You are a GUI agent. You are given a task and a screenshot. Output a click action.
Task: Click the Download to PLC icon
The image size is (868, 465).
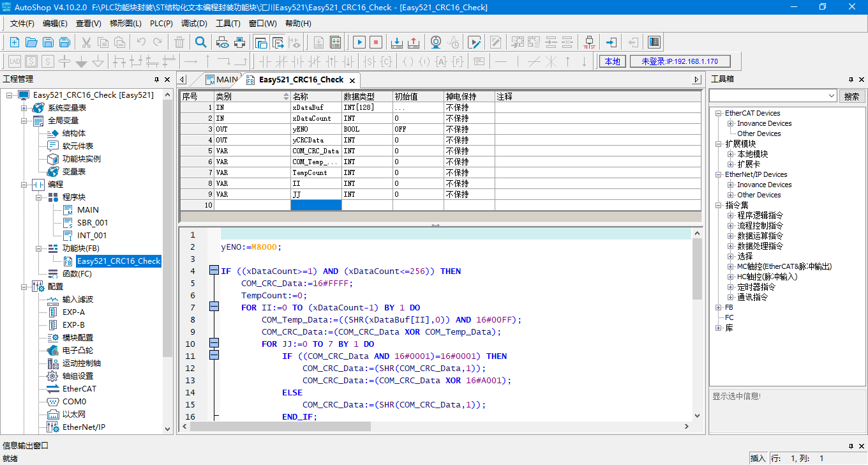tap(396, 42)
